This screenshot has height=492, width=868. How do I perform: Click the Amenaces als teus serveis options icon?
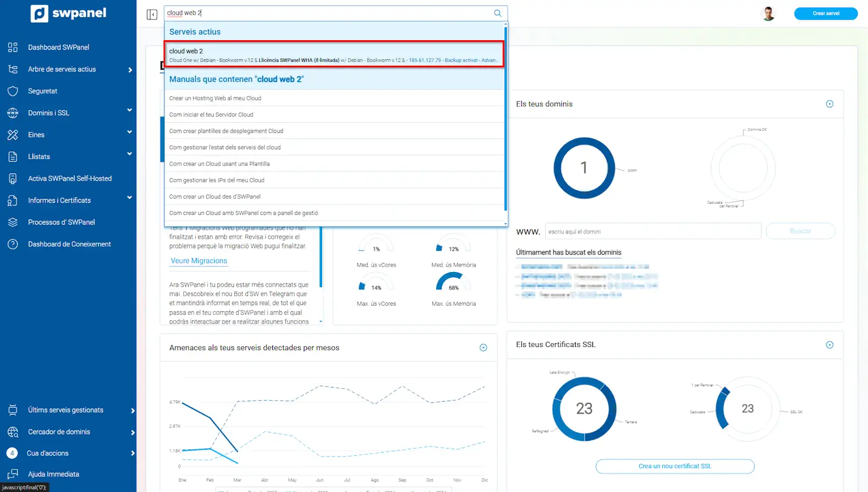tap(483, 348)
